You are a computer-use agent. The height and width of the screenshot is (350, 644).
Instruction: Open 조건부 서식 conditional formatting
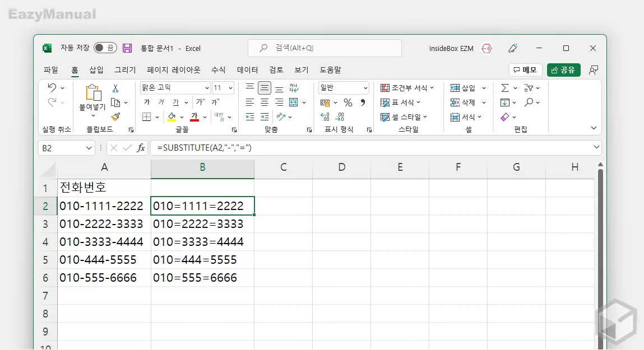(x=407, y=87)
